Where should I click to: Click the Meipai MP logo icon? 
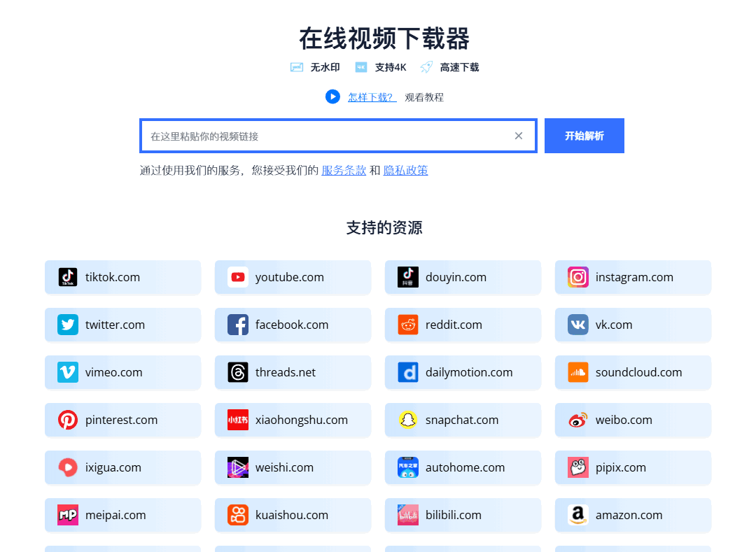(68, 515)
